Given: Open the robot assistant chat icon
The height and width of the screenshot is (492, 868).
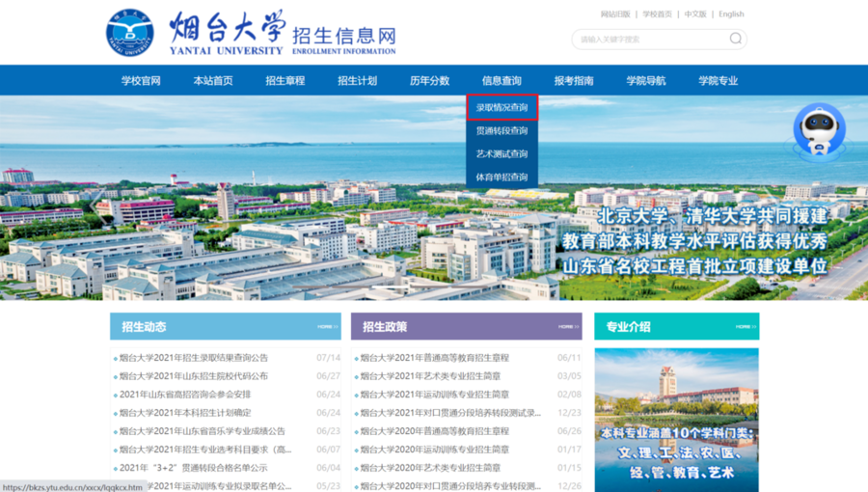Looking at the screenshot, I should tap(818, 131).
